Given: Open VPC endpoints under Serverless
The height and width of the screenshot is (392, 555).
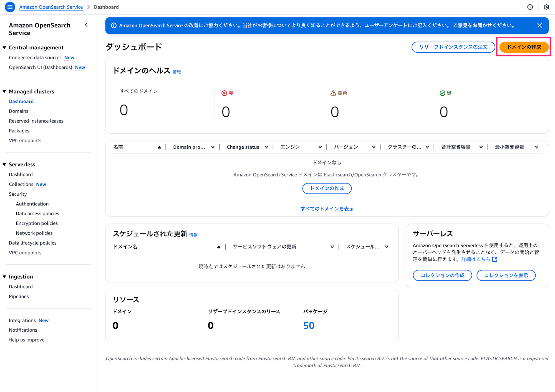Looking at the screenshot, I should [25, 253].
